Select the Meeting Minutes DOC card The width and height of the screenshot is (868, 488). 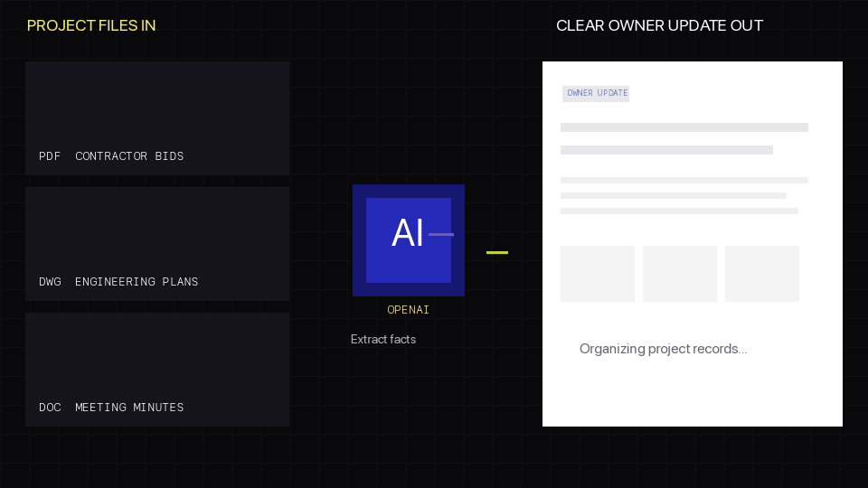pos(157,370)
